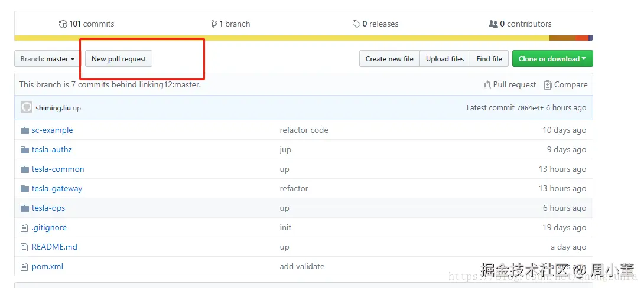The height and width of the screenshot is (288, 644).
Task: Open the 1 branch tab
Action: [230, 24]
